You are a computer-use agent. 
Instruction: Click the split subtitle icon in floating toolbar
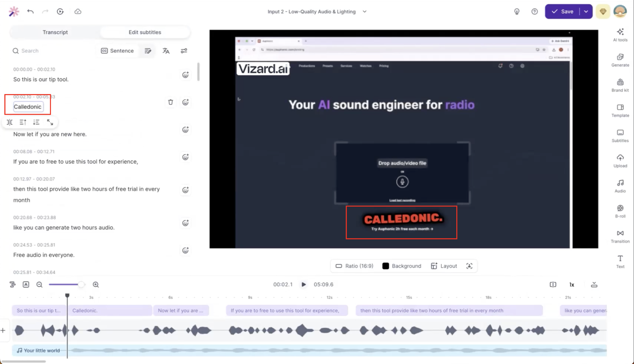10,122
